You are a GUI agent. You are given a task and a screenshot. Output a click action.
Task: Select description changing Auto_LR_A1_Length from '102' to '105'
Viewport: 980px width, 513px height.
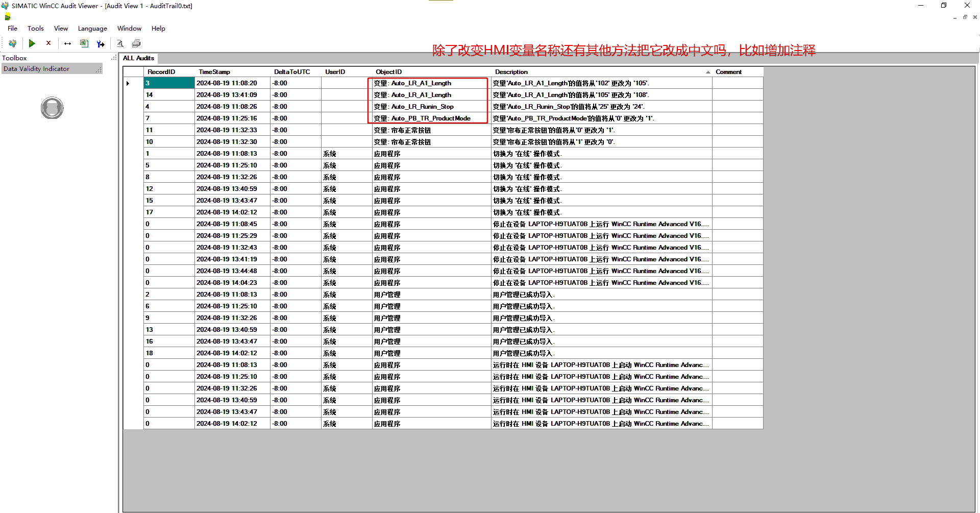pyautogui.click(x=601, y=83)
